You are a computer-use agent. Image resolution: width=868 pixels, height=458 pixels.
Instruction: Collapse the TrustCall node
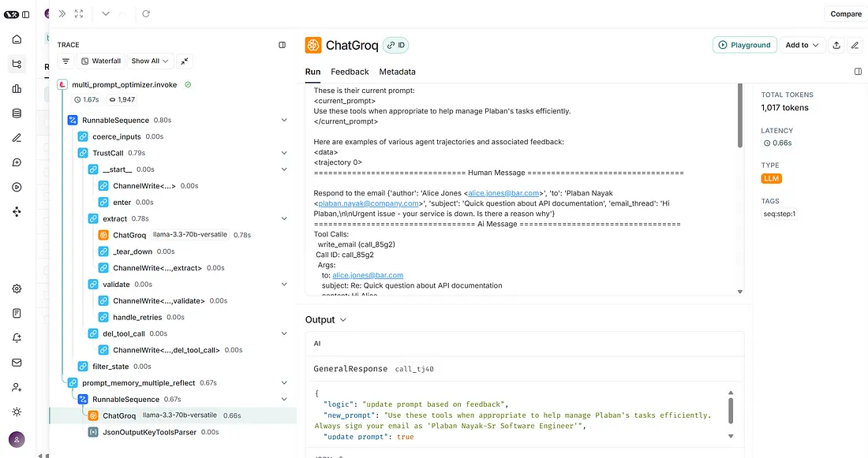pos(284,153)
